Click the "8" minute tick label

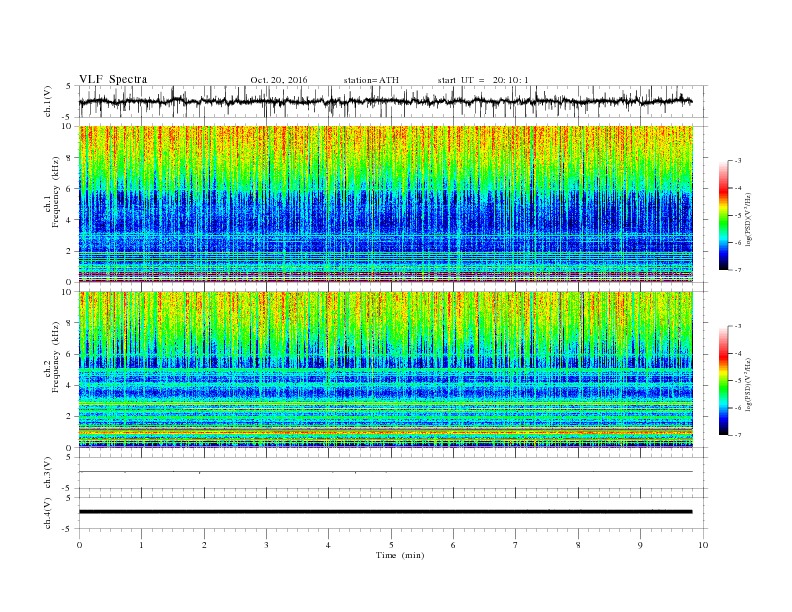578,545
